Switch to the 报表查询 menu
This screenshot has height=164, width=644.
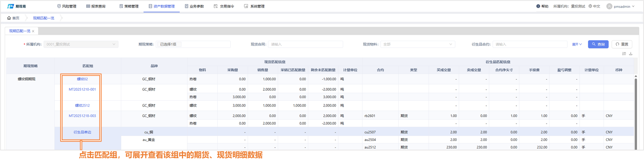[96, 6]
